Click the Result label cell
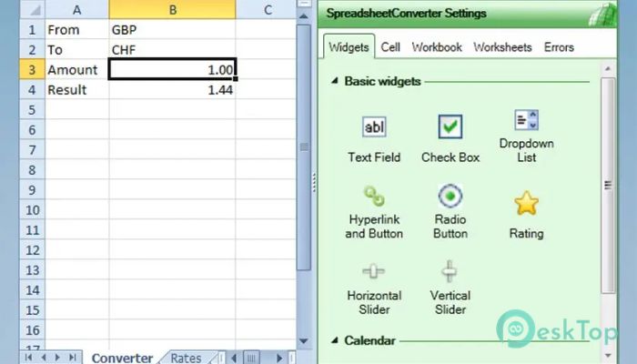637x364 pixels. [76, 90]
